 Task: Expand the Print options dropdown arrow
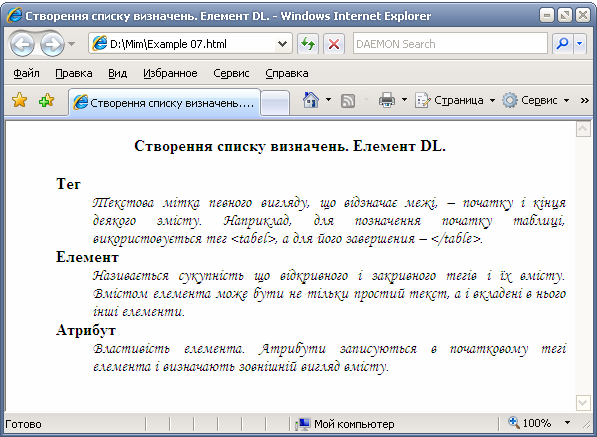pos(404,100)
